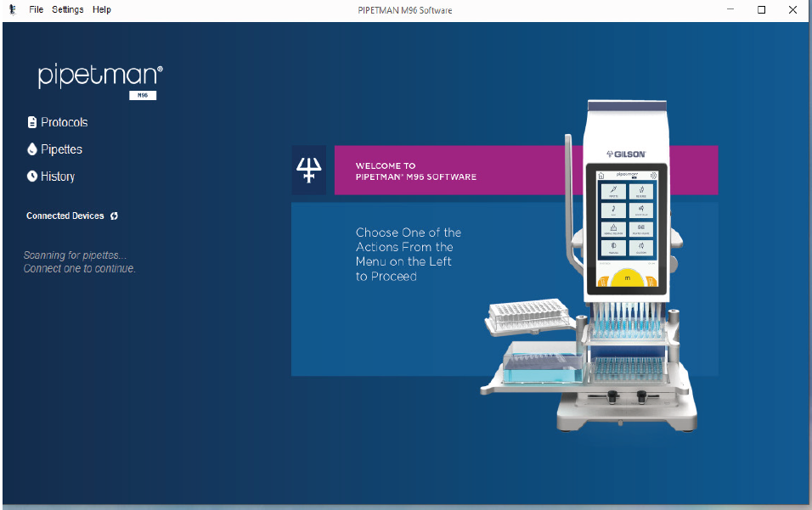Viewport: 812px width, 510px height.
Task: Open the Settings menu
Action: coord(67,9)
